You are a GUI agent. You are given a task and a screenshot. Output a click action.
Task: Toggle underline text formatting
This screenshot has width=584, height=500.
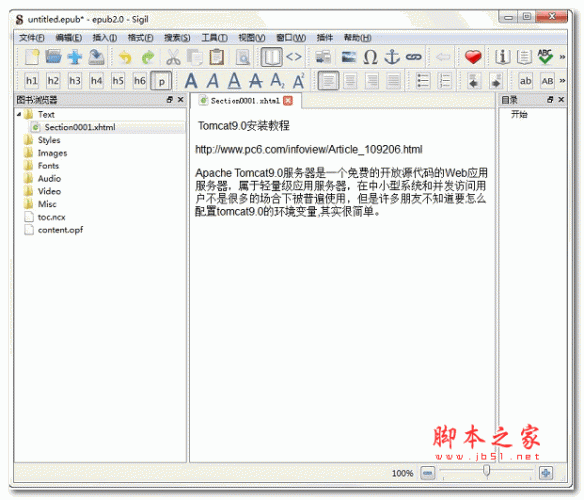point(234,81)
